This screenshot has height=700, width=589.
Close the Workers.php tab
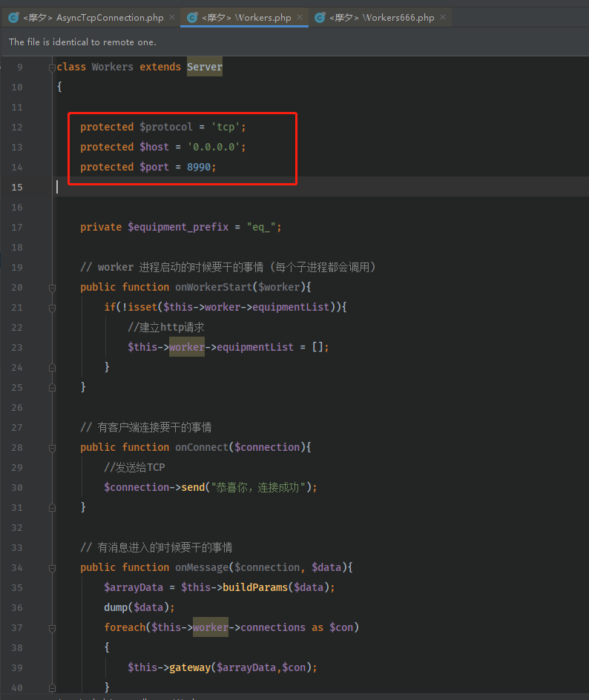pos(300,17)
